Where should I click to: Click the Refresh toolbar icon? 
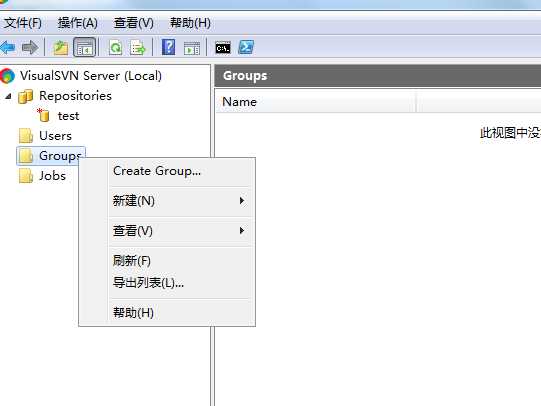pos(115,47)
